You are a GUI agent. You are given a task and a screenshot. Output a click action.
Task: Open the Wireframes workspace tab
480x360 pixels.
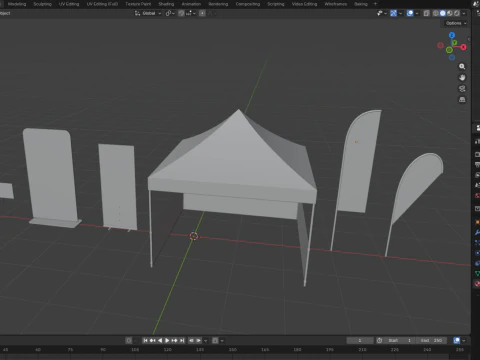point(336,4)
